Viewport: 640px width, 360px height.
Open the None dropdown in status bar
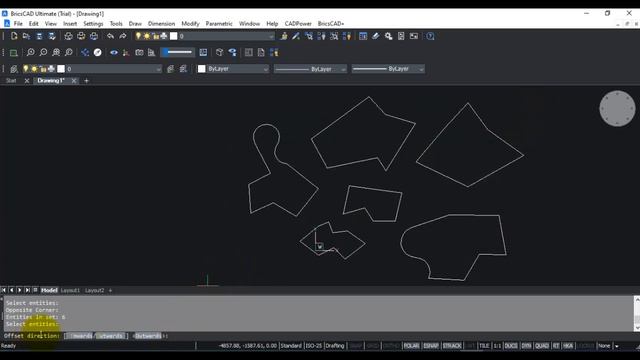pyautogui.click(x=604, y=346)
